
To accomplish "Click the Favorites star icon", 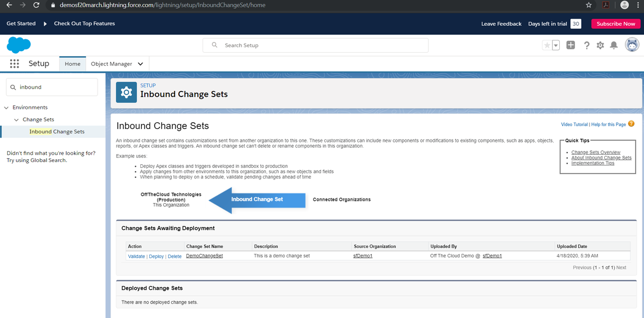I will [547, 45].
